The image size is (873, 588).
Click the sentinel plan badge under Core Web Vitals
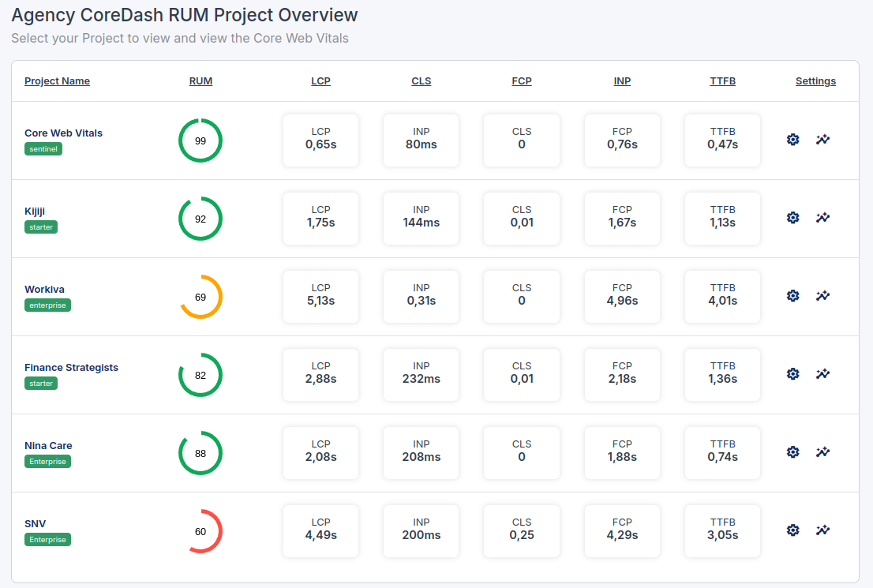pos(43,148)
